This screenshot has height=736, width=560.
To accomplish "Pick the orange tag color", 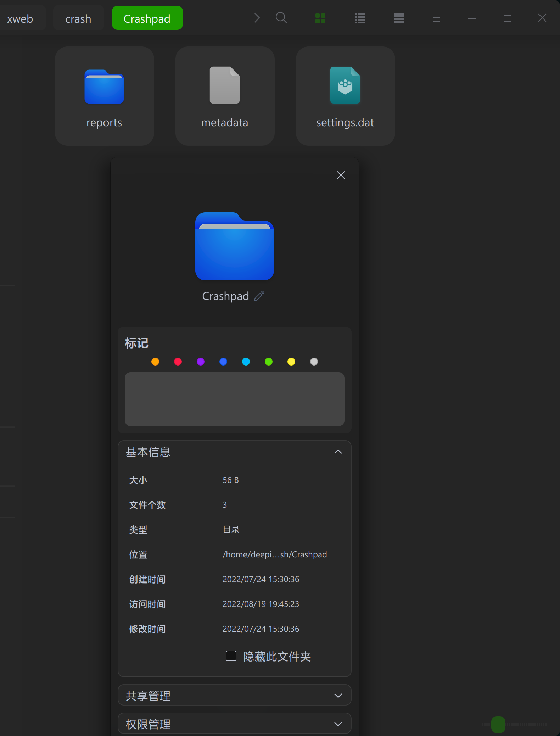I will [155, 362].
